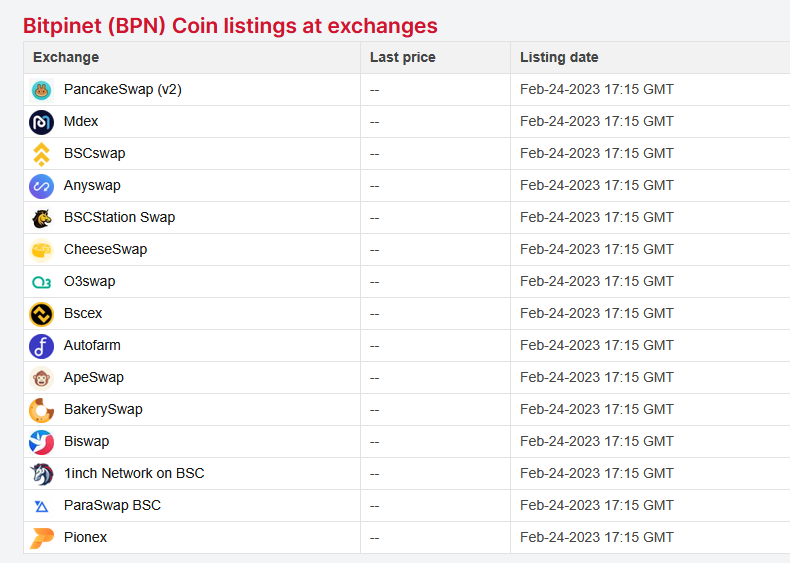This screenshot has width=790, height=563.
Task: Click the Biswap bird logo icon
Action: [41, 442]
